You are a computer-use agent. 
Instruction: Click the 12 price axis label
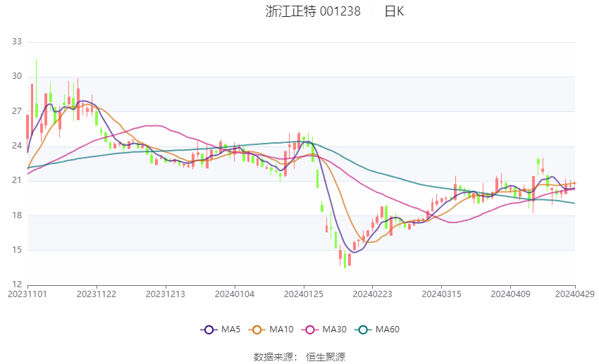(x=17, y=284)
